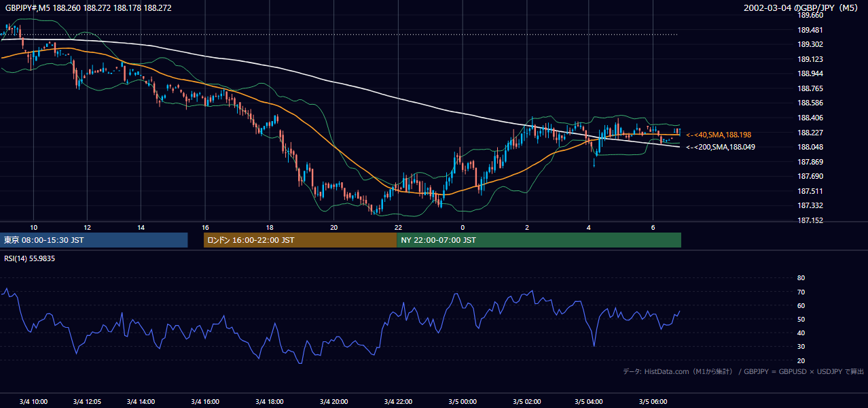Click price axis label 189.302
This screenshot has width=868, height=408.
810,44
